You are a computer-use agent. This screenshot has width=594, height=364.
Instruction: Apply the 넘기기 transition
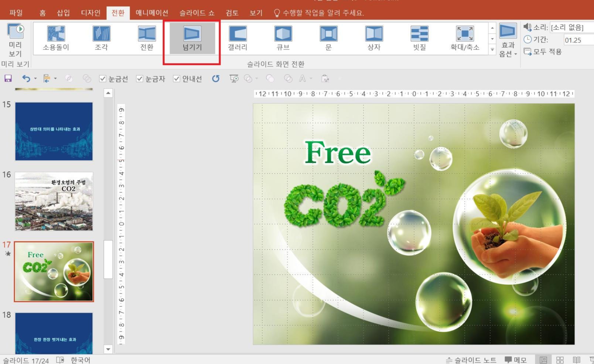(x=192, y=38)
